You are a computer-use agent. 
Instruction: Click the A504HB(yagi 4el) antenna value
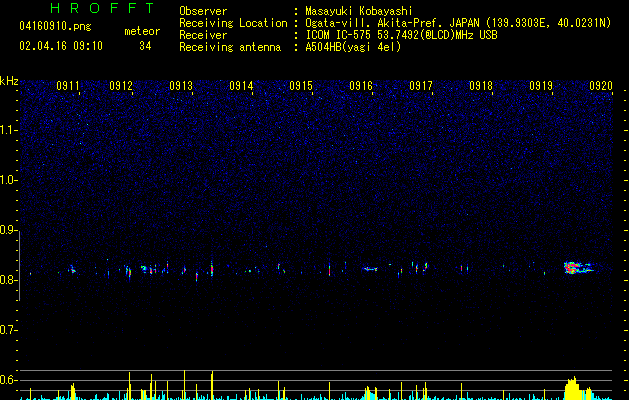[353, 47]
